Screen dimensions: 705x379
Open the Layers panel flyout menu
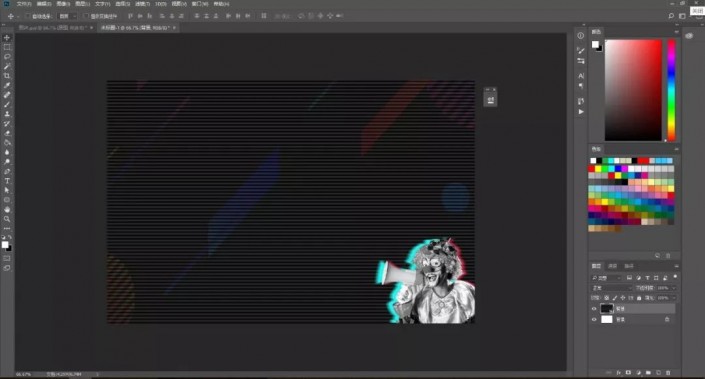(676, 266)
